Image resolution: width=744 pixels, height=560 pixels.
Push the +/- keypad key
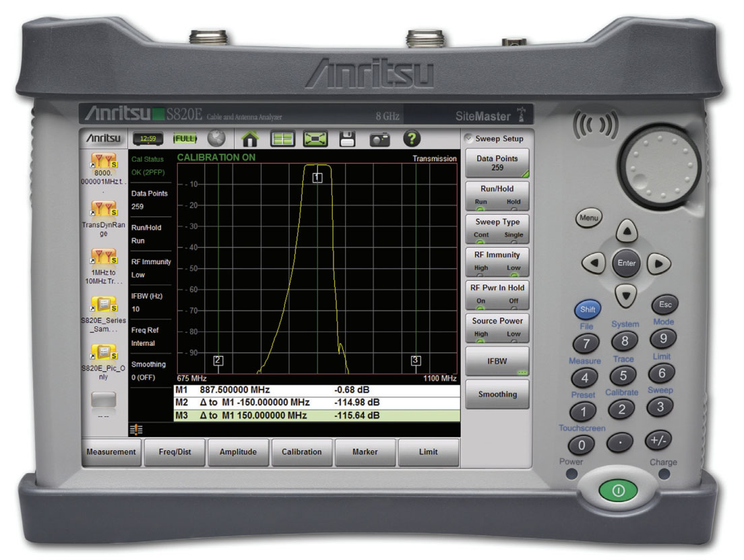658,441
